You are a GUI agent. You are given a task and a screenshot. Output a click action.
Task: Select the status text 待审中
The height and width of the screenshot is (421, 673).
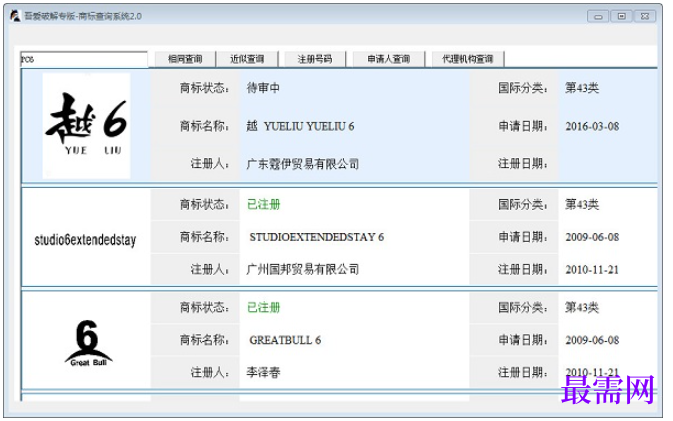click(263, 88)
